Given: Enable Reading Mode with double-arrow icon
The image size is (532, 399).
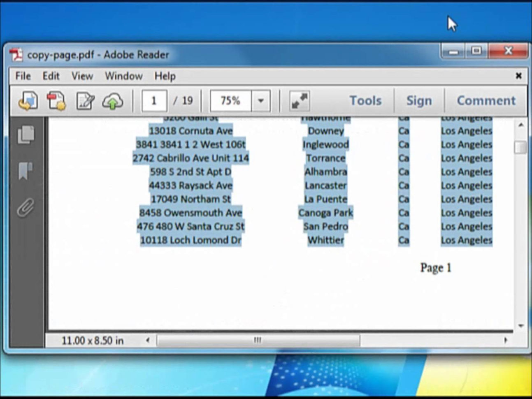Looking at the screenshot, I should click(x=299, y=100).
